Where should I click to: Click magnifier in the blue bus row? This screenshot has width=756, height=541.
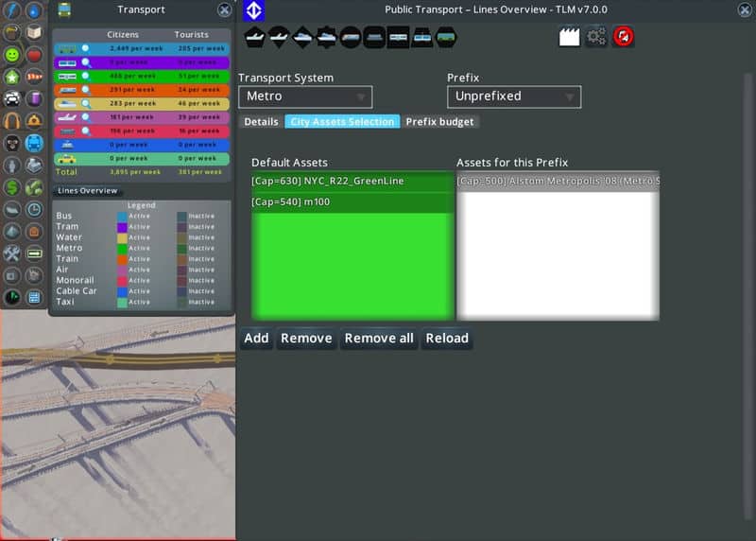85,47
